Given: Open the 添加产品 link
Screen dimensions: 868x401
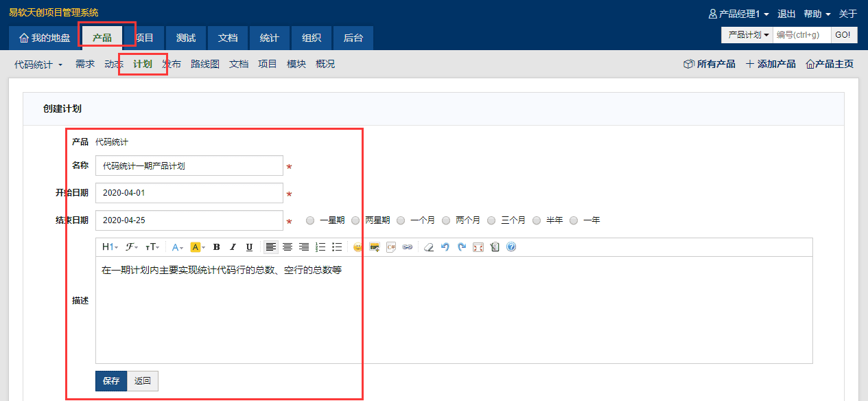Looking at the screenshot, I should click(771, 64).
